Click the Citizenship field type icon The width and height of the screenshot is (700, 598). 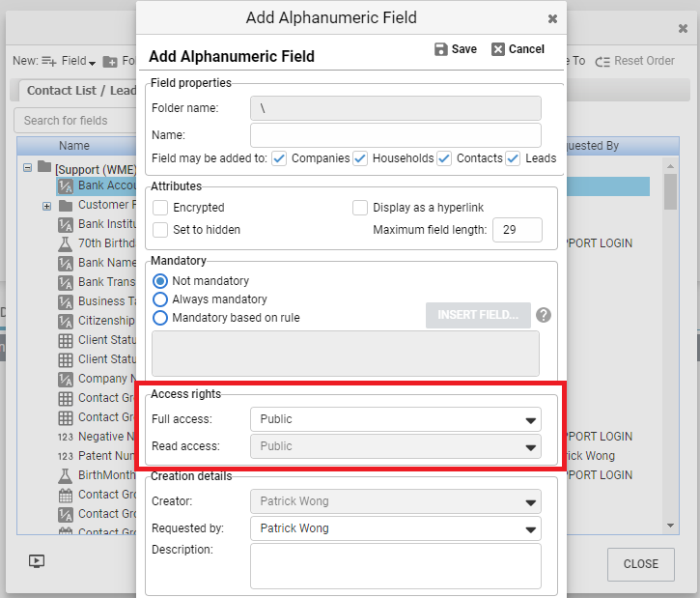[66, 321]
